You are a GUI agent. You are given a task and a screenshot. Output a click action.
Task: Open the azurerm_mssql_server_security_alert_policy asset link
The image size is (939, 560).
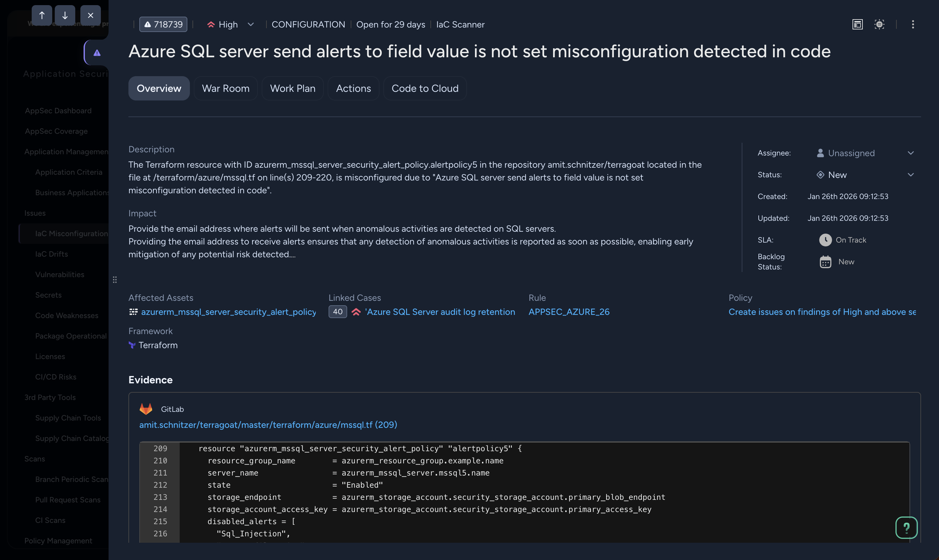228,312
